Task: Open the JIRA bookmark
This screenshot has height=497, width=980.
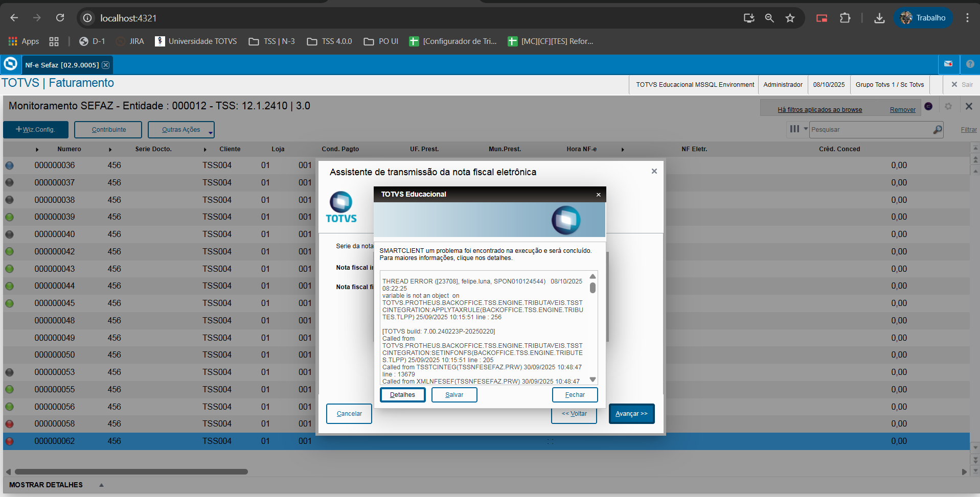Action: [130, 41]
